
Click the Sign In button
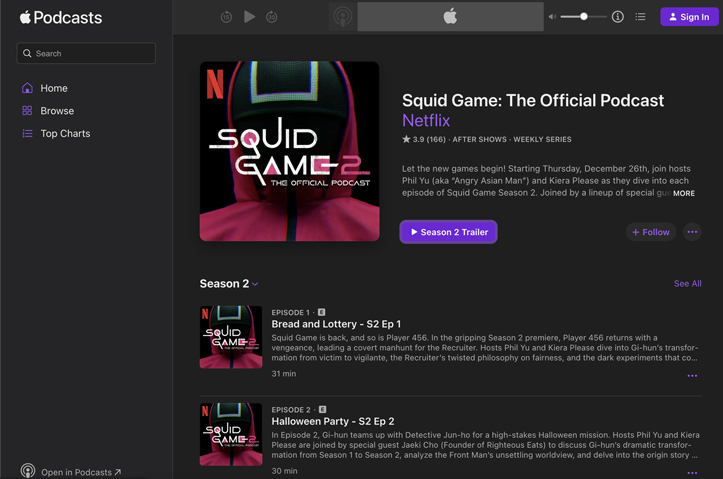pyautogui.click(x=689, y=17)
